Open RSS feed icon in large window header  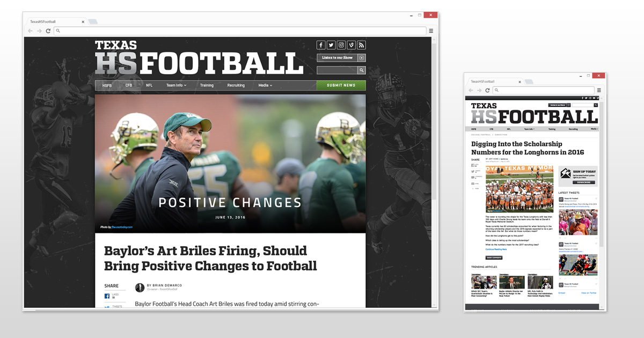[x=362, y=45]
